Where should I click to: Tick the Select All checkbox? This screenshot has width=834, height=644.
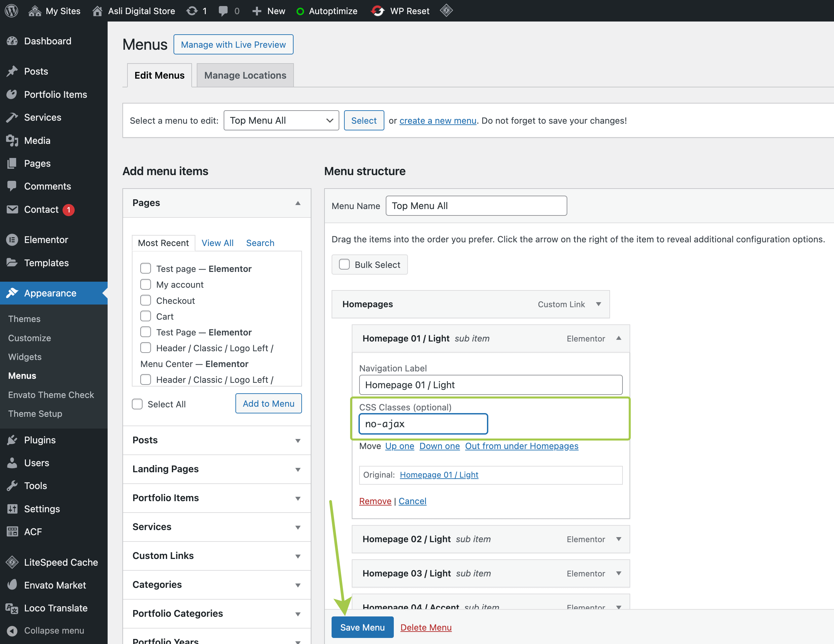[137, 404]
